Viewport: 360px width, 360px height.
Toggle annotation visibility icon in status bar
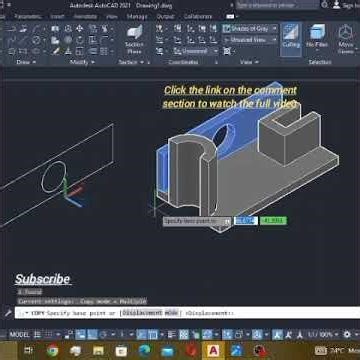tap(277, 334)
